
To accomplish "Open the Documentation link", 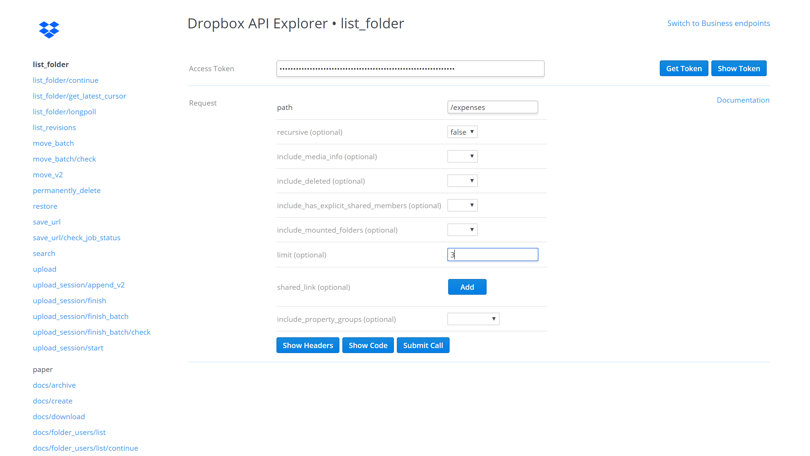I will 742,100.
